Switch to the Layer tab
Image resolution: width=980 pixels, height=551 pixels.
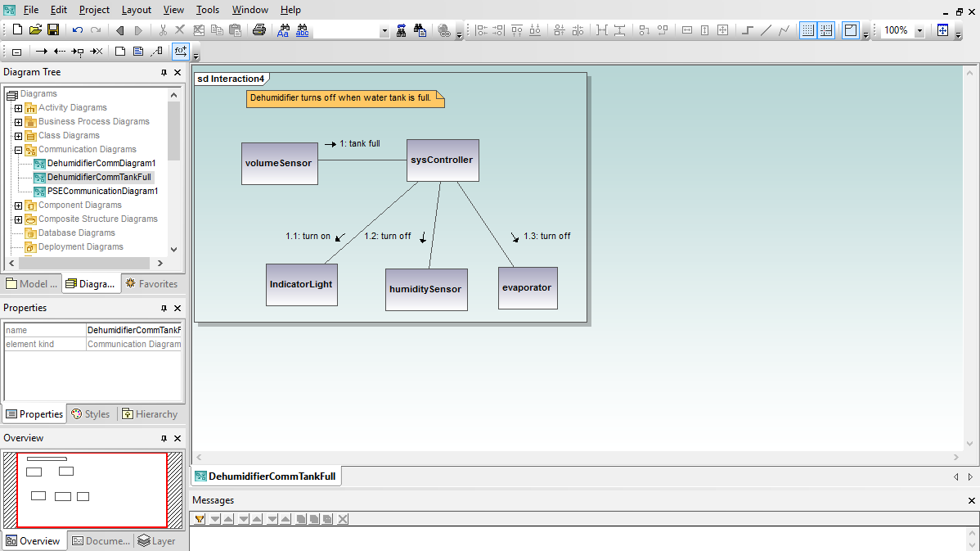click(157, 541)
